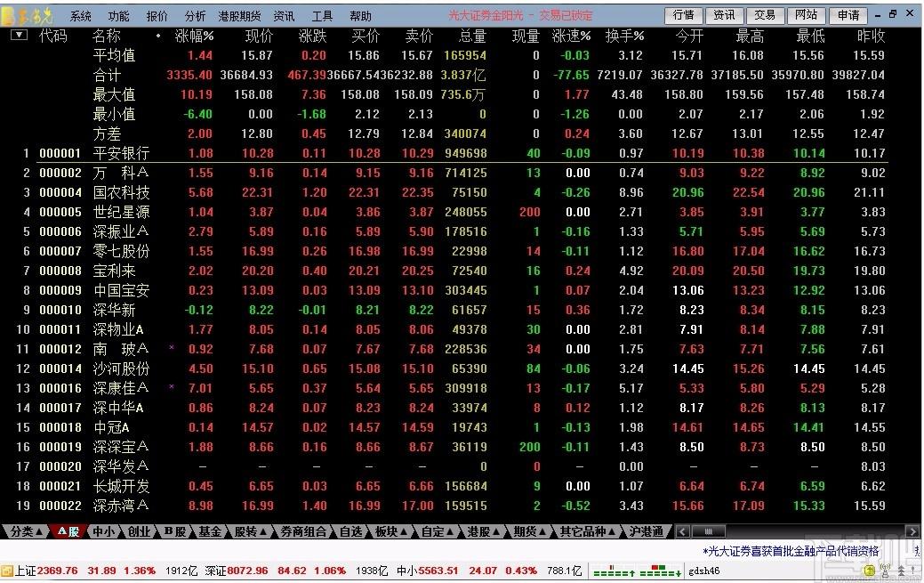Expand the 期货 tab menu
The width and height of the screenshot is (924, 583).
530,531
